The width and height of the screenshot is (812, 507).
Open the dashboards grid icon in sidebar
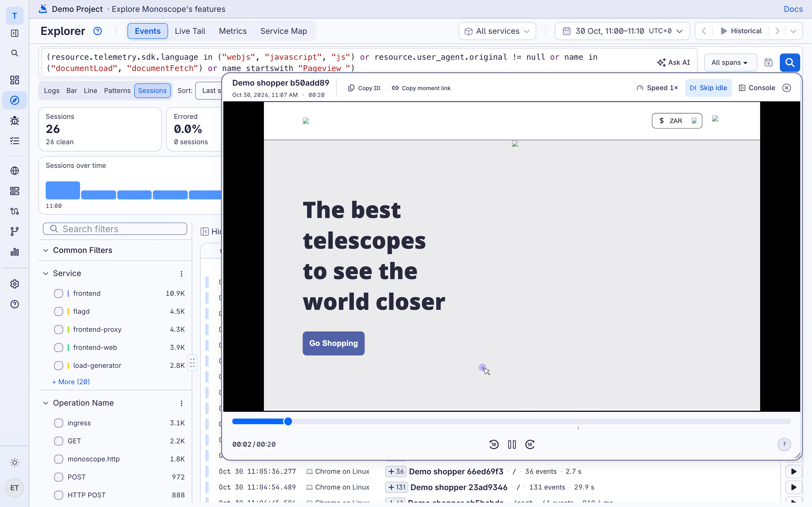click(x=14, y=80)
